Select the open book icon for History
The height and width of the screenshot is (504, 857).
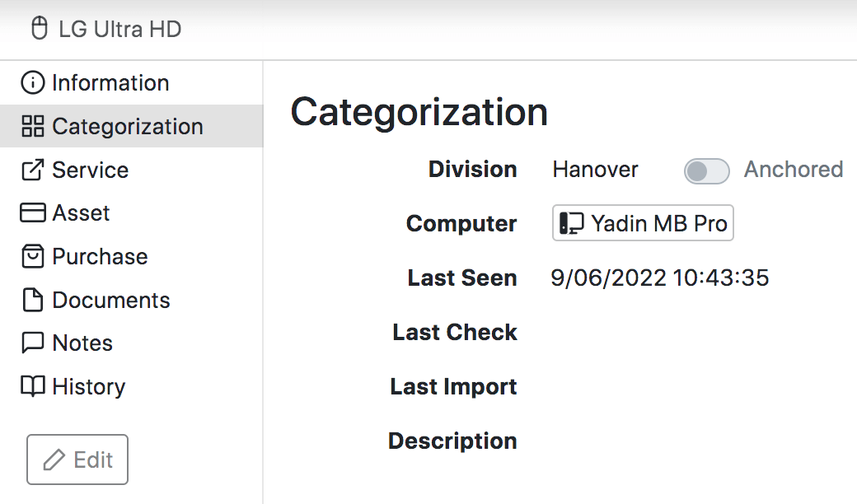coord(32,386)
